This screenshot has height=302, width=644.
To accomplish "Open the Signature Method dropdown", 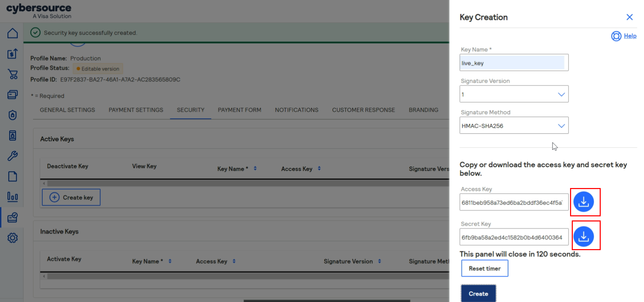I will [x=561, y=126].
